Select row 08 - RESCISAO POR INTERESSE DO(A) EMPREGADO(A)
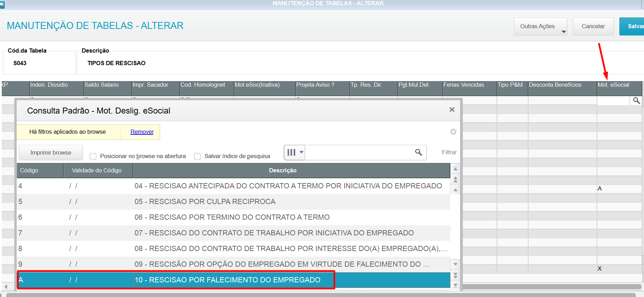Viewport: 644px width, 297px height. point(233,249)
